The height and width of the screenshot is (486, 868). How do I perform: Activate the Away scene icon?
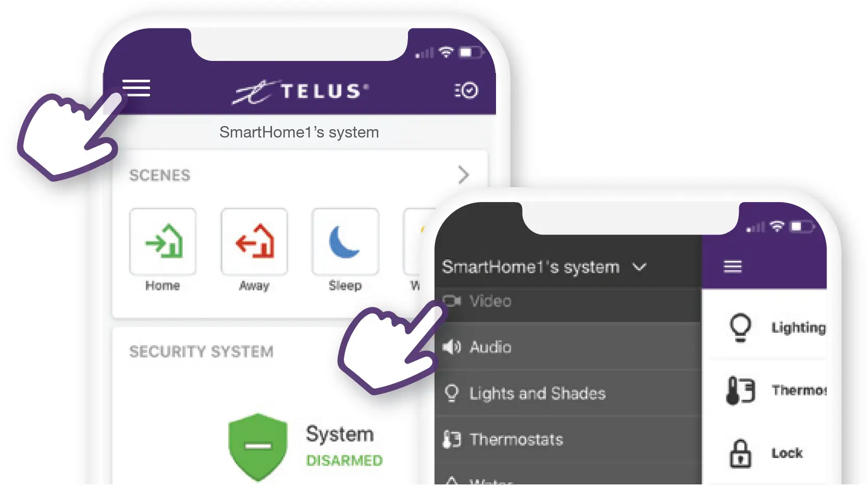click(254, 242)
